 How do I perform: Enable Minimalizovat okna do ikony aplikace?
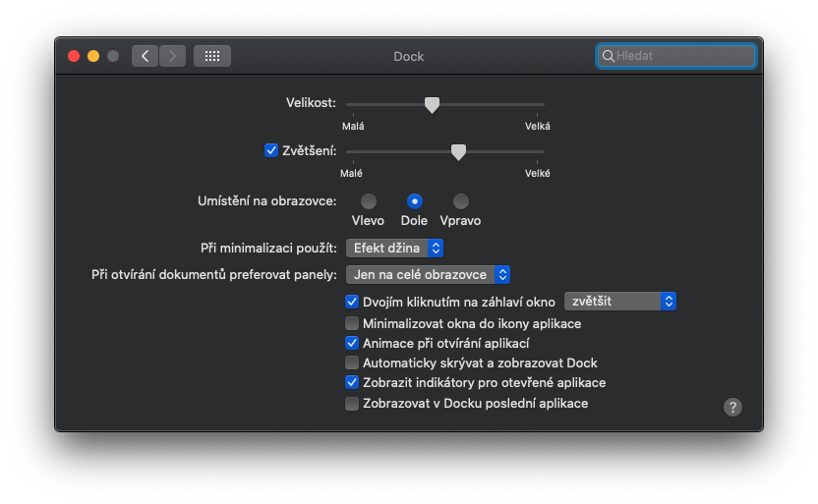[352, 323]
